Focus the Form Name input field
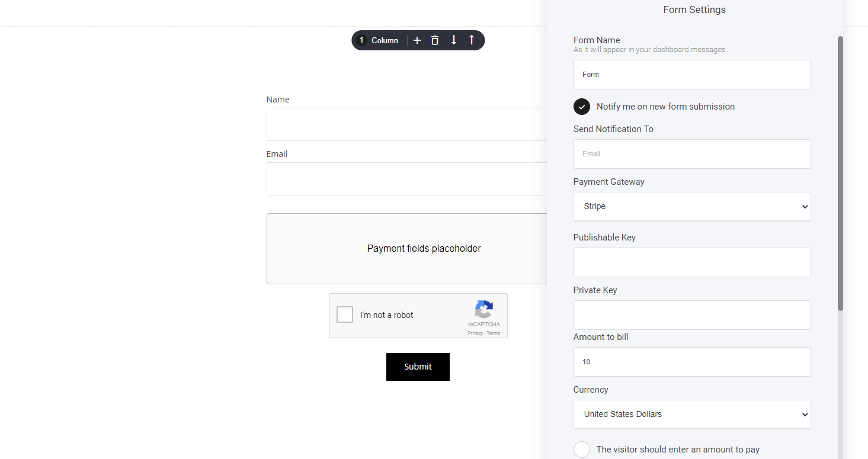The image size is (868, 459). 691,75
